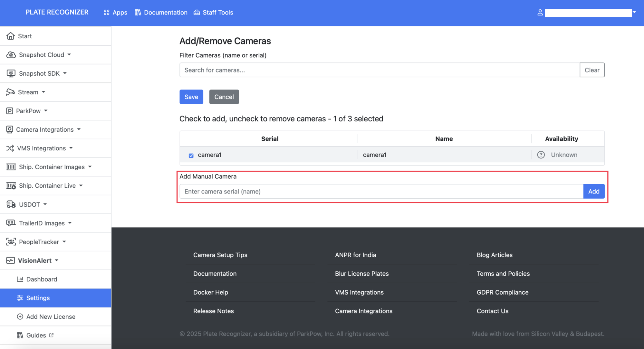
Task: Click the USDOT truck icon
Action: pos(11,204)
